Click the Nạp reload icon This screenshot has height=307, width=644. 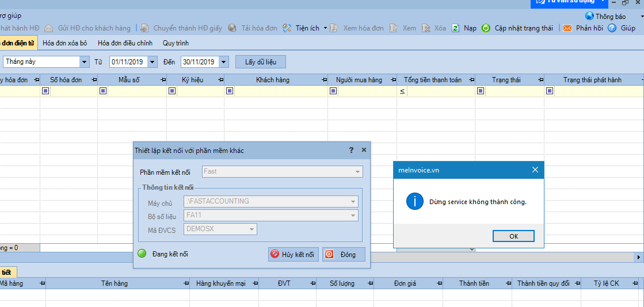[455, 28]
